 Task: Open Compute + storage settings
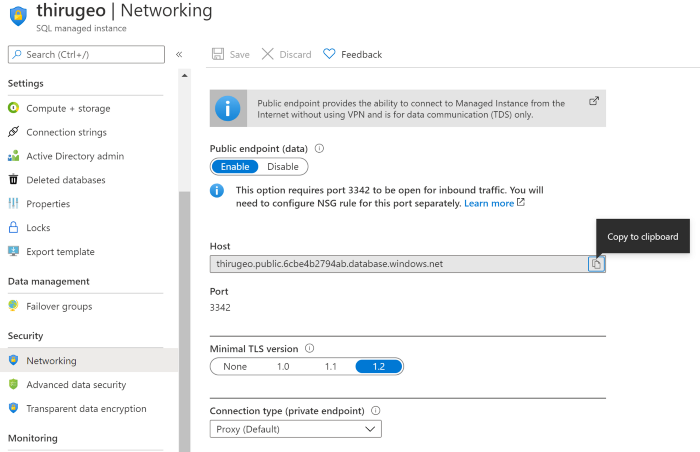point(68,109)
